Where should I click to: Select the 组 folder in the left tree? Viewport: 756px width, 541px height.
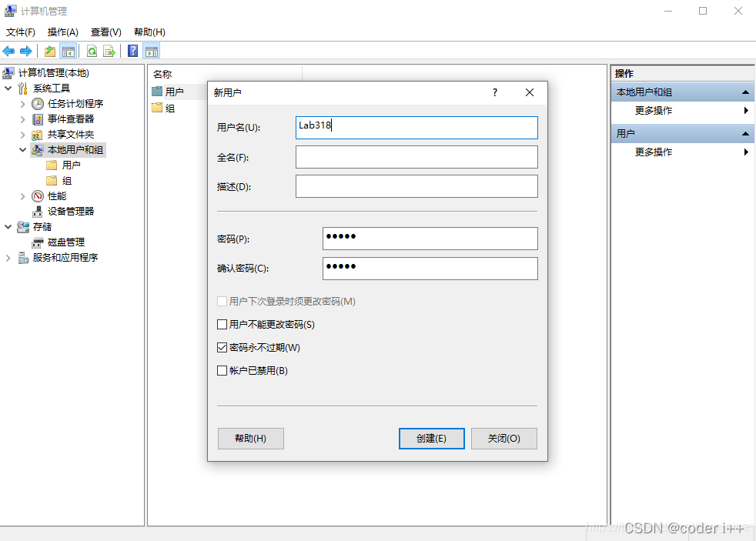pyautogui.click(x=66, y=181)
